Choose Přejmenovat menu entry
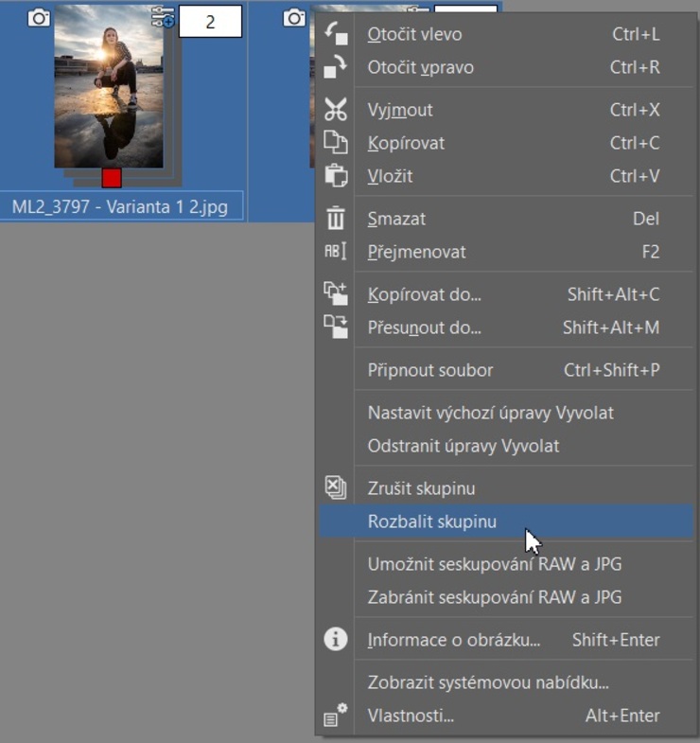 [506, 252]
